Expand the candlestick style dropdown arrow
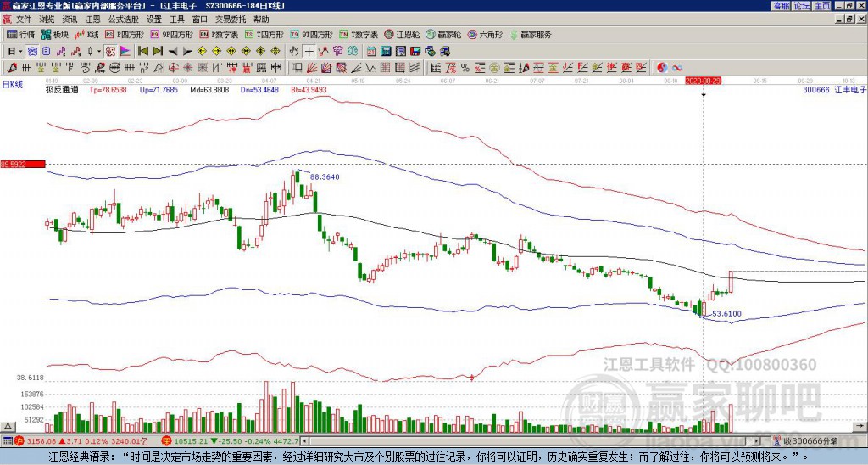868x465 pixels. [99, 52]
